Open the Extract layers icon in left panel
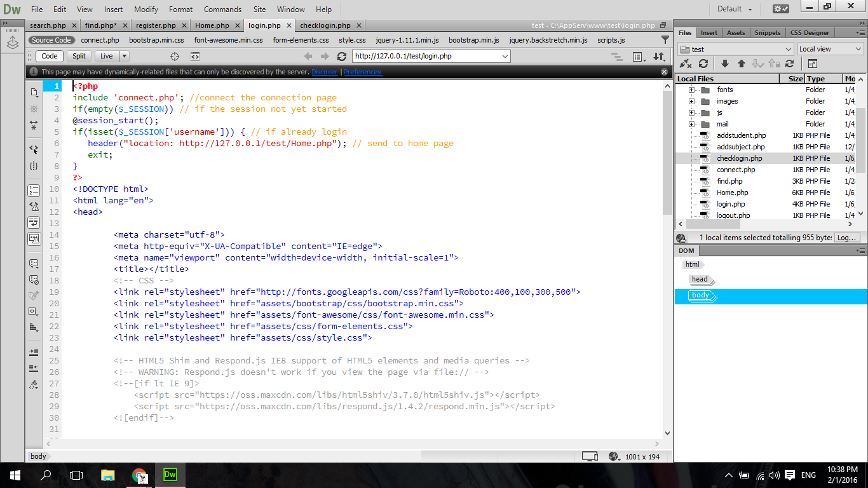This screenshot has width=868, height=488. tap(12, 43)
